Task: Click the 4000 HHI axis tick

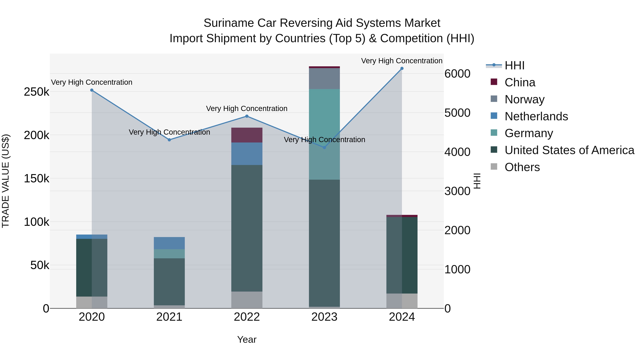Action: coord(457,152)
